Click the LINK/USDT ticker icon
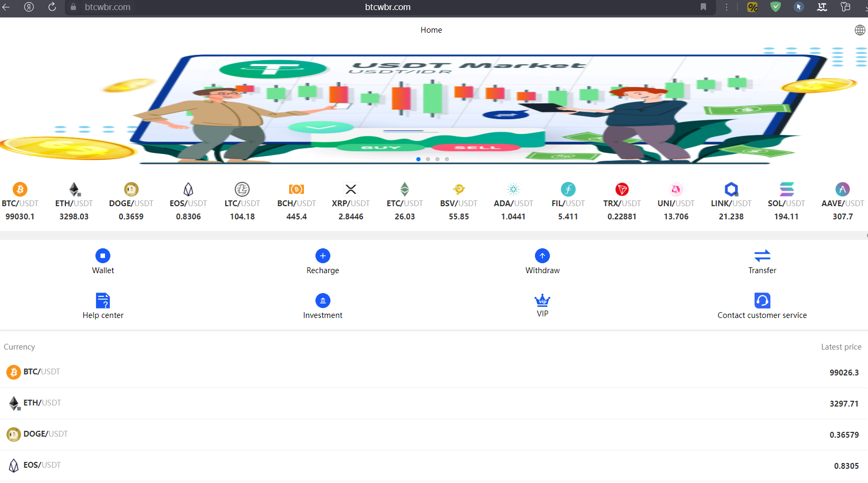 click(731, 189)
